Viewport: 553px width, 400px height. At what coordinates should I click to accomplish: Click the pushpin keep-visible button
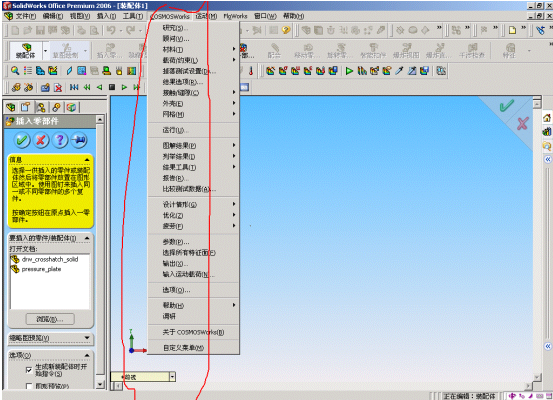[79, 140]
